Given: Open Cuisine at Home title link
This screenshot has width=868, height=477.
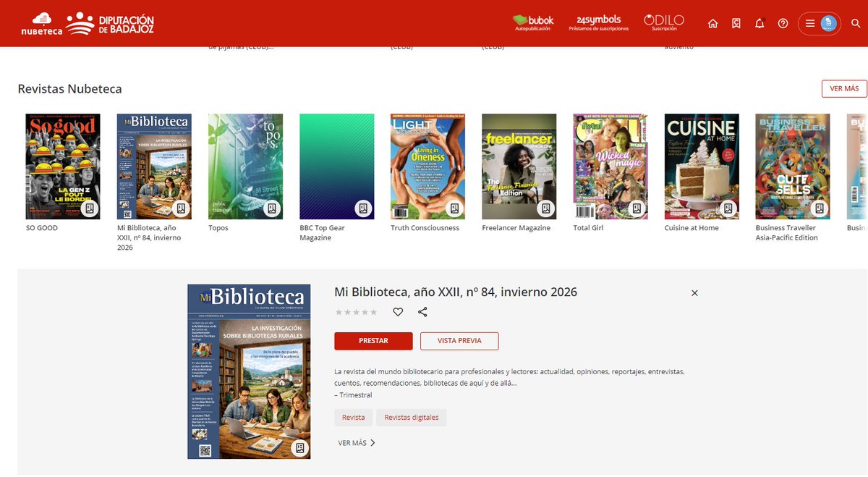Looking at the screenshot, I should point(692,228).
